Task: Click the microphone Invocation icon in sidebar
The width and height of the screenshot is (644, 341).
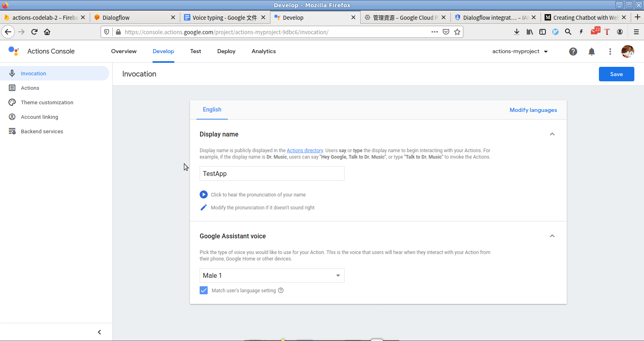Action: coord(12,73)
